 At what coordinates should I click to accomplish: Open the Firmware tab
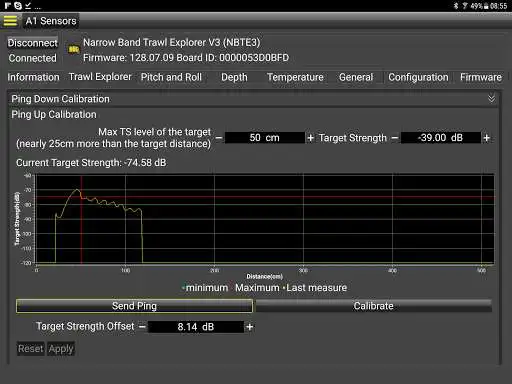[x=481, y=77]
